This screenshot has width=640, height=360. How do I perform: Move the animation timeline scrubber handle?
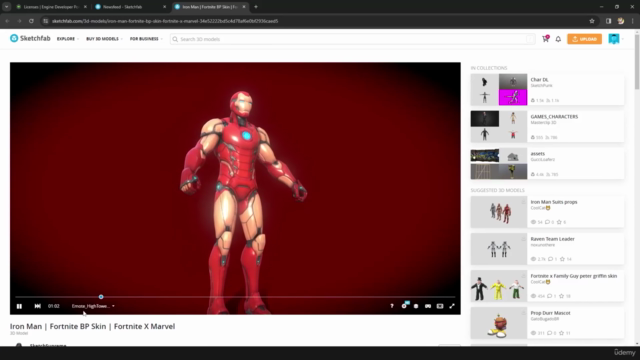pyautogui.click(x=101, y=297)
